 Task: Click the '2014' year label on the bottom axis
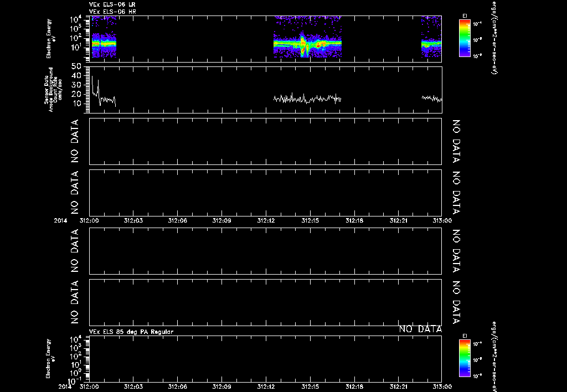tap(64, 386)
